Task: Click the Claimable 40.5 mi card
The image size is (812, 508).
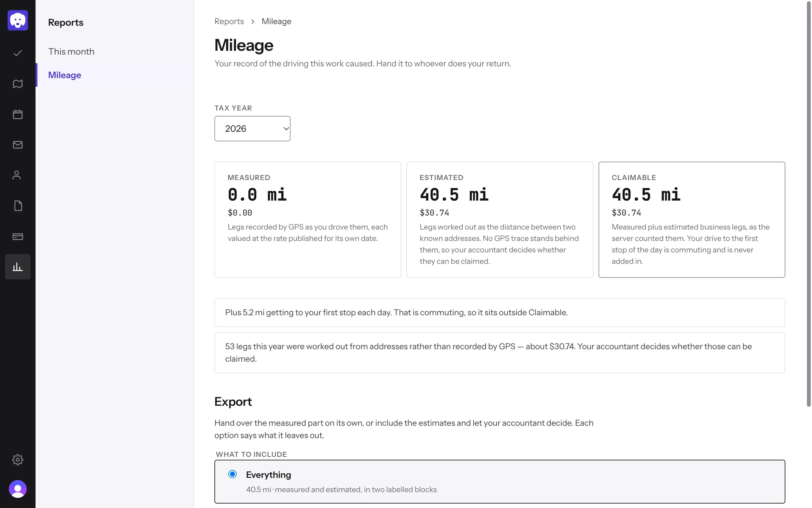Action: (691, 220)
